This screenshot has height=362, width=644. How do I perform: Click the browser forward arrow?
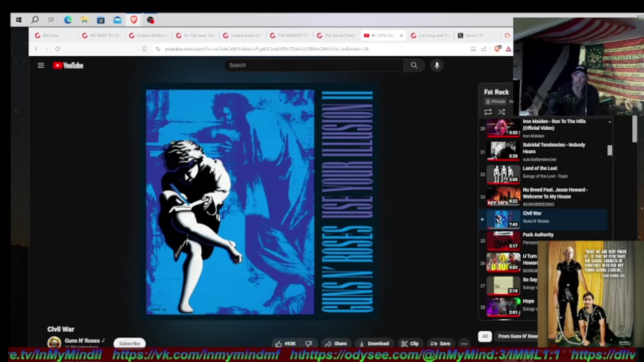pos(46,49)
